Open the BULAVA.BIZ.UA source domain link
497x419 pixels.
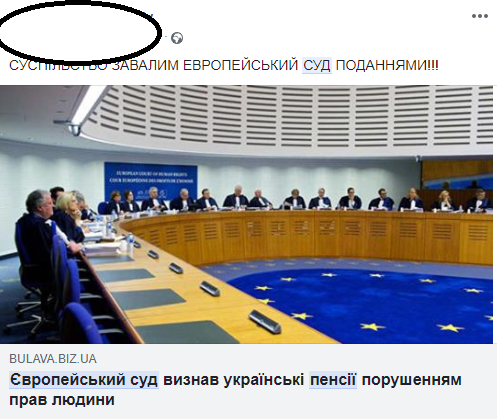click(x=53, y=359)
